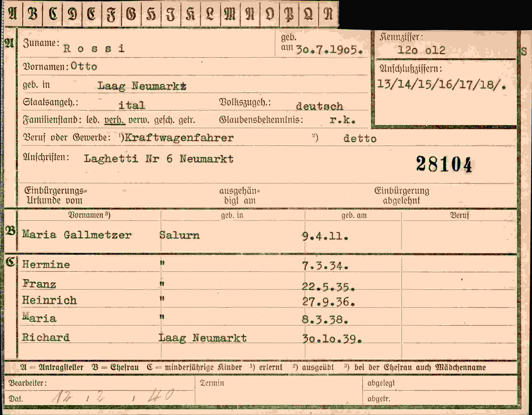Click the "Kennziffer:" label
Screen dimensions: 532x415
pos(401,37)
